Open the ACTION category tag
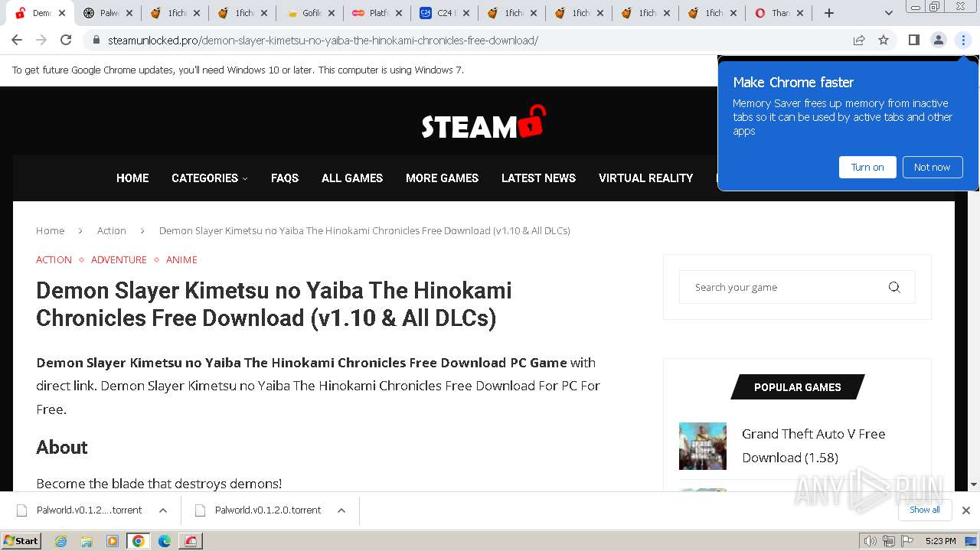980x551 pixels. click(x=54, y=259)
